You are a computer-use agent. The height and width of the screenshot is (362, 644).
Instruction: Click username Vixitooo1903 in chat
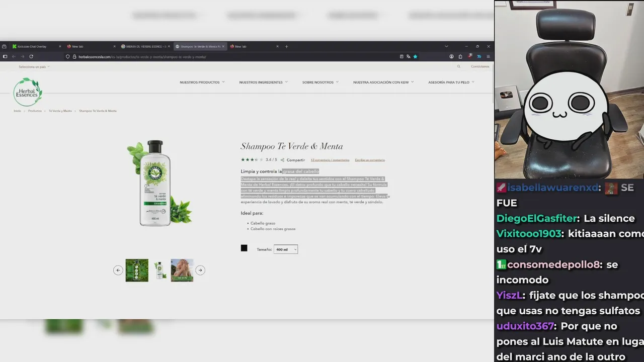click(x=529, y=234)
